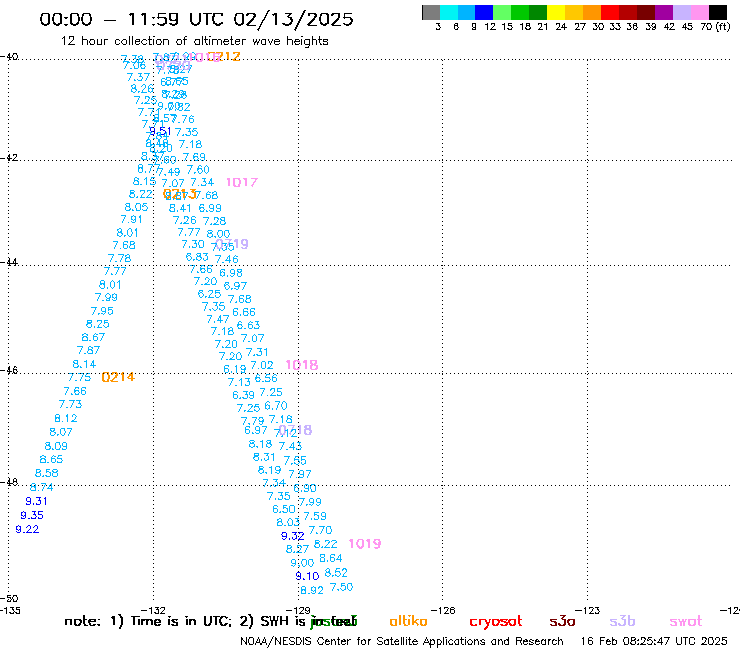The width and height of the screenshot is (740, 650).
Task: Click the wave height value 7.95
Action: point(102,311)
